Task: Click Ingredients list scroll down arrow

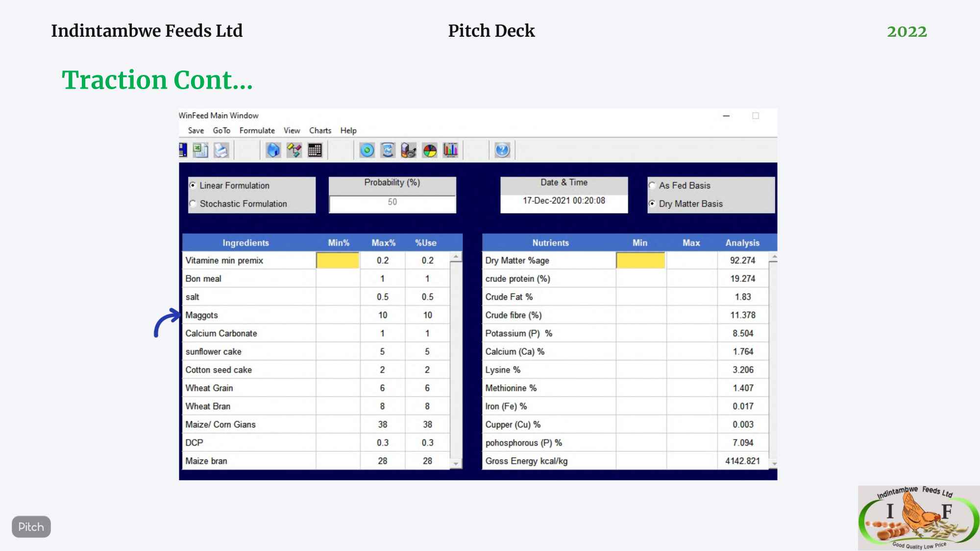Action: [456, 464]
